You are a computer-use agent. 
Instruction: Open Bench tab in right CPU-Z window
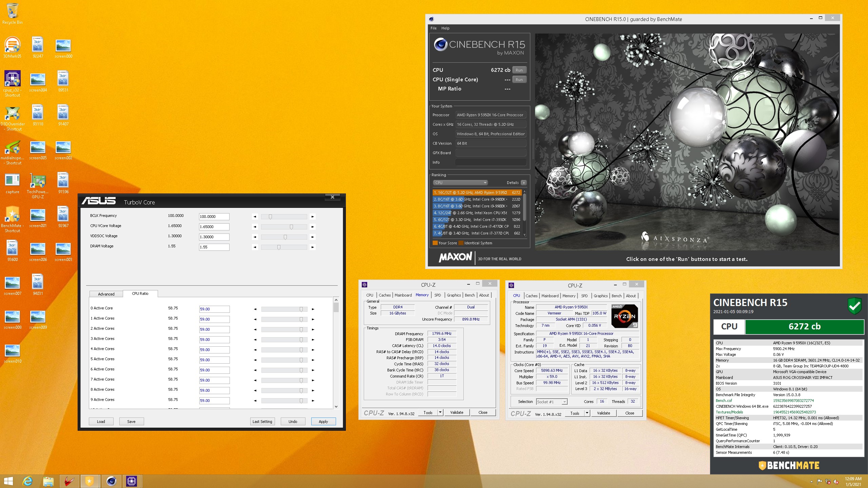point(616,296)
